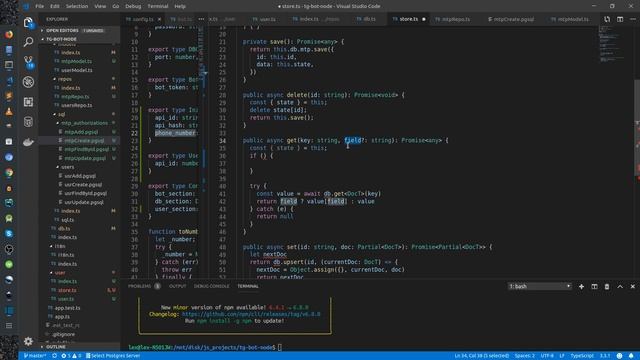Open the Terminal menu
Viewport: 640px width, 360px height.
(x=158, y=6)
